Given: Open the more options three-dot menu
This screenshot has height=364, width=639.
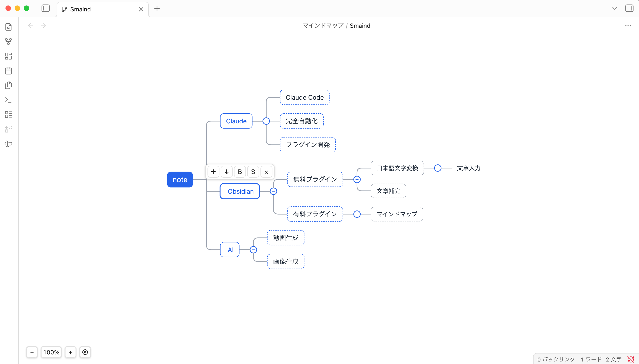Looking at the screenshot, I should 628,26.
